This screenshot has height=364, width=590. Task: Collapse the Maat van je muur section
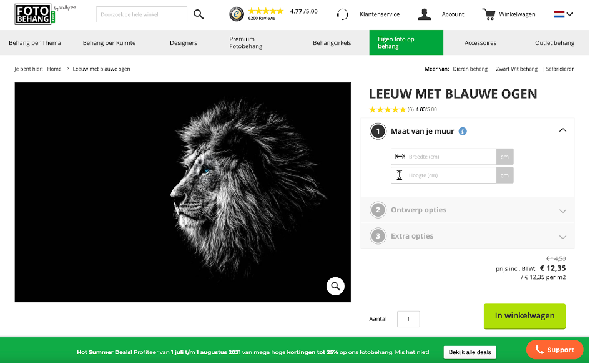click(x=563, y=130)
